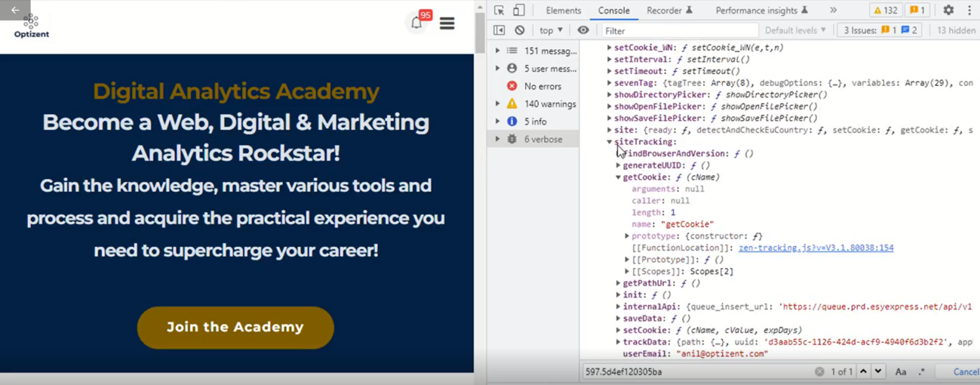Clear the console with the ban icon
Viewport: 980px width, 385px height.
click(x=519, y=30)
